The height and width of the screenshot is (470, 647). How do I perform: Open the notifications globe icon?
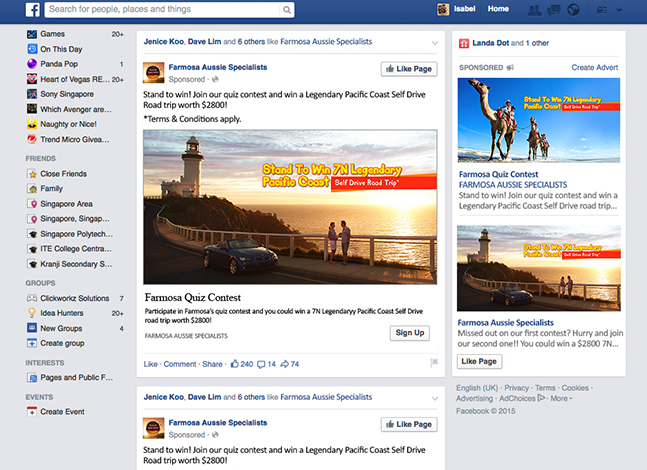coord(573,10)
